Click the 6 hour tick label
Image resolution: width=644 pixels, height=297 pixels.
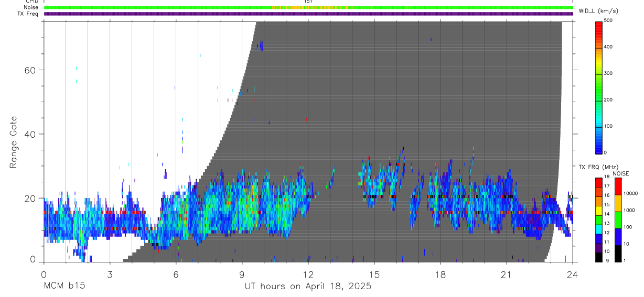coord(176,274)
